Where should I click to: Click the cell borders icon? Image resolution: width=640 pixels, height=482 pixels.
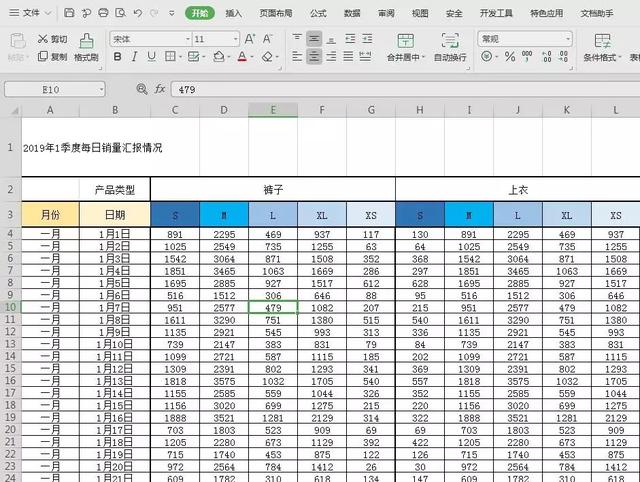[170, 56]
